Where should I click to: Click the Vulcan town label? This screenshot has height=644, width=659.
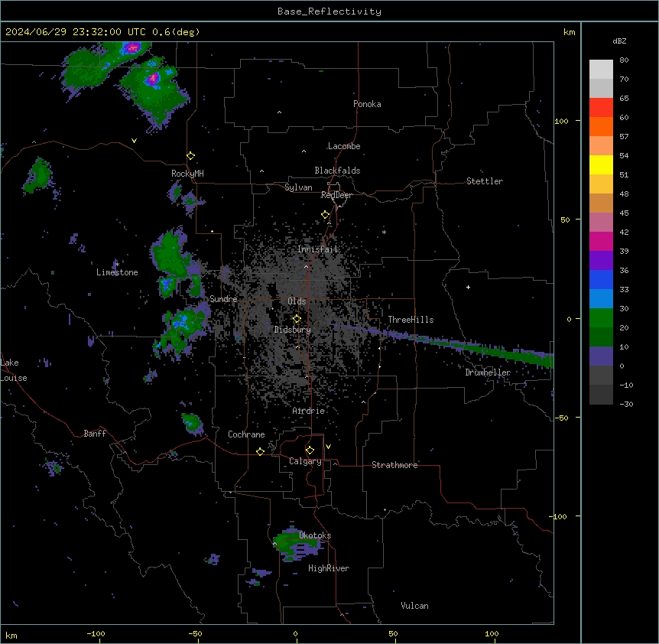tap(414, 606)
